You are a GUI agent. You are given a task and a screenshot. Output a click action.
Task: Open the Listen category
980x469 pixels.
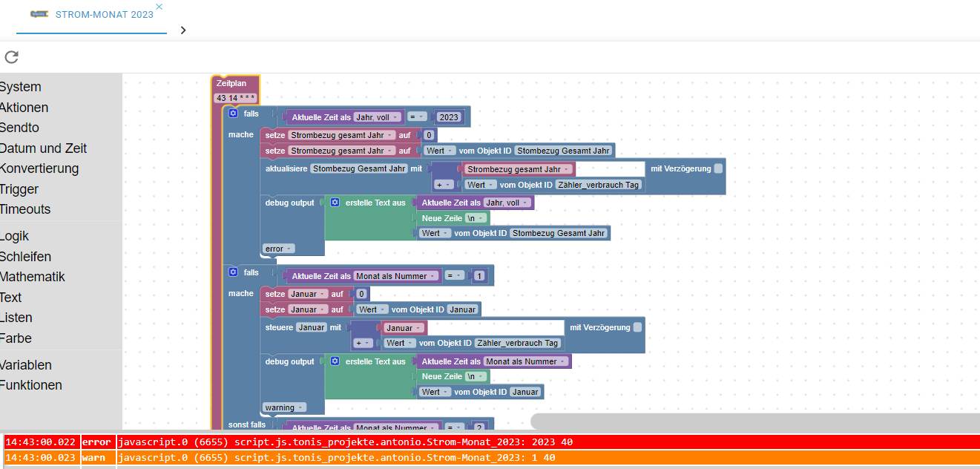pyautogui.click(x=16, y=318)
